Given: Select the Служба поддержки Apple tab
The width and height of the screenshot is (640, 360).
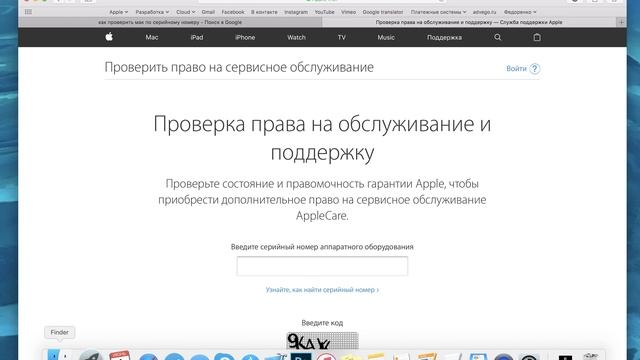Looking at the screenshot, I should click(x=469, y=22).
